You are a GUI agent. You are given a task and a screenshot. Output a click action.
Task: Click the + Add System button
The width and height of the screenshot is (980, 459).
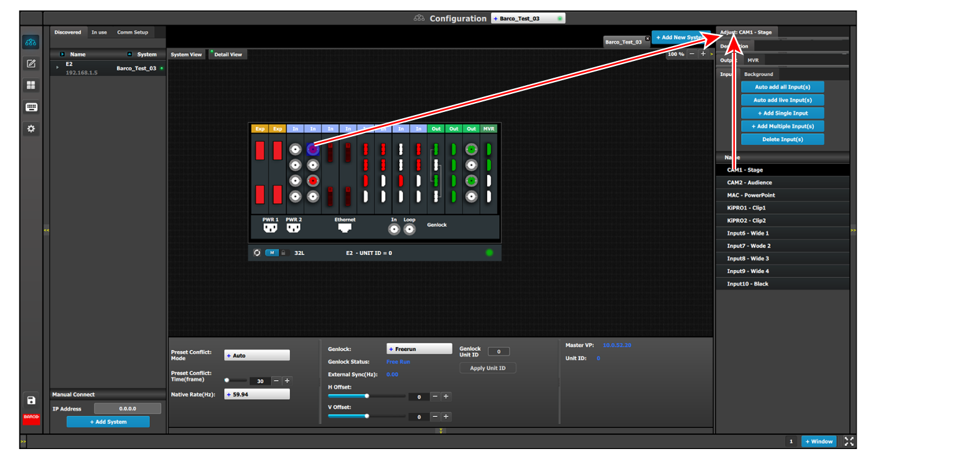(108, 422)
